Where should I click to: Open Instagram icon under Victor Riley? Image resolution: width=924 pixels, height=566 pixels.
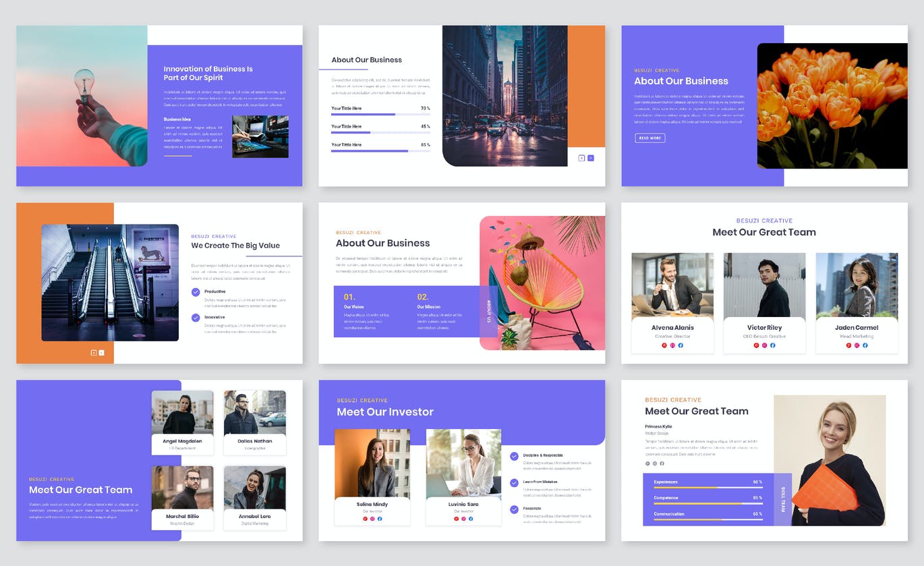click(x=764, y=345)
